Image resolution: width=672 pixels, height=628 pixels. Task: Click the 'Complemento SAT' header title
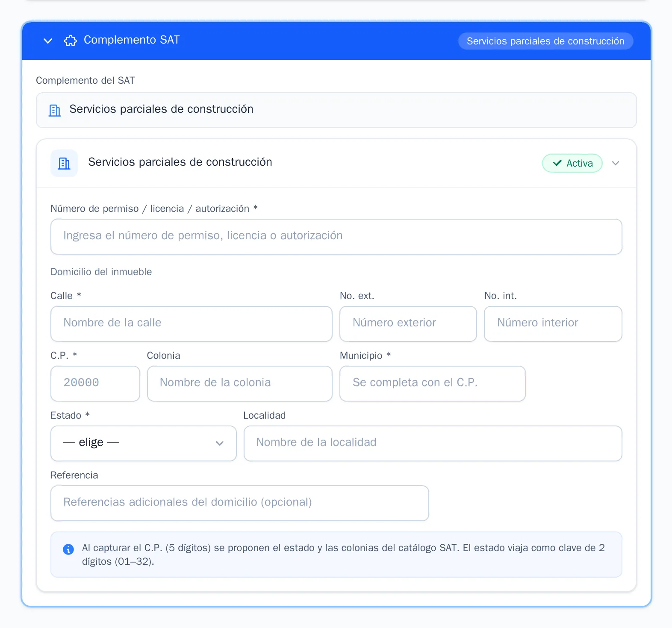click(132, 40)
